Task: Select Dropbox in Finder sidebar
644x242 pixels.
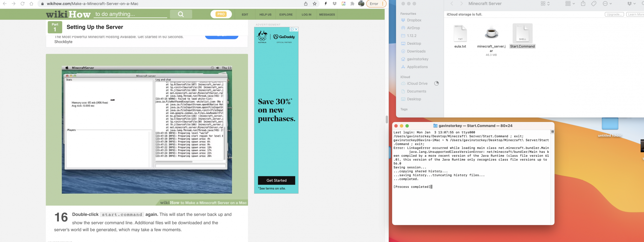Action: (x=414, y=20)
